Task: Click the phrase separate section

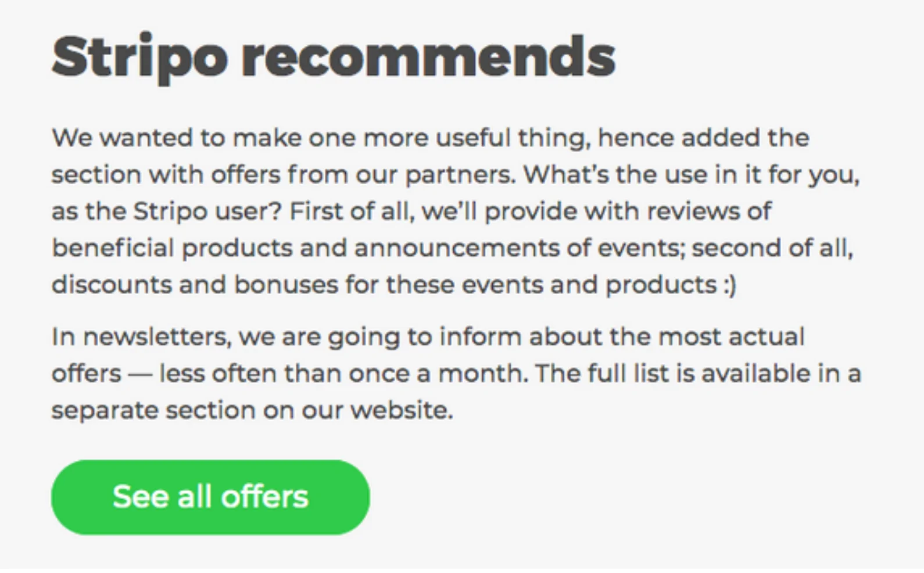Action: pos(153,410)
